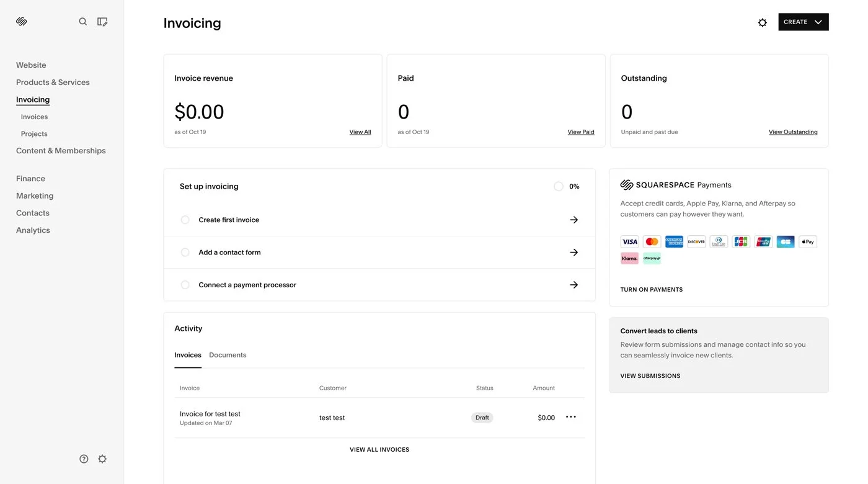This screenshot has height=484, width=868.
Task: Click the arrow beside Connect a payment processor
Action: pos(573,284)
